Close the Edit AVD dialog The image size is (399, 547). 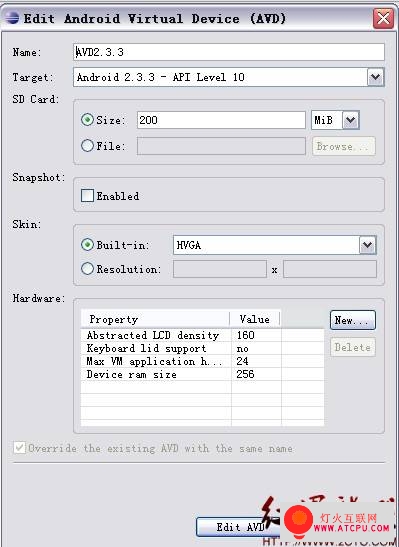pos(383,18)
